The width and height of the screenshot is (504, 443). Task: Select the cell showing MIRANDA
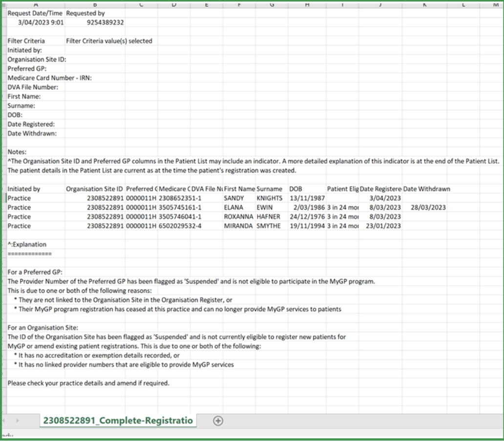click(x=239, y=226)
